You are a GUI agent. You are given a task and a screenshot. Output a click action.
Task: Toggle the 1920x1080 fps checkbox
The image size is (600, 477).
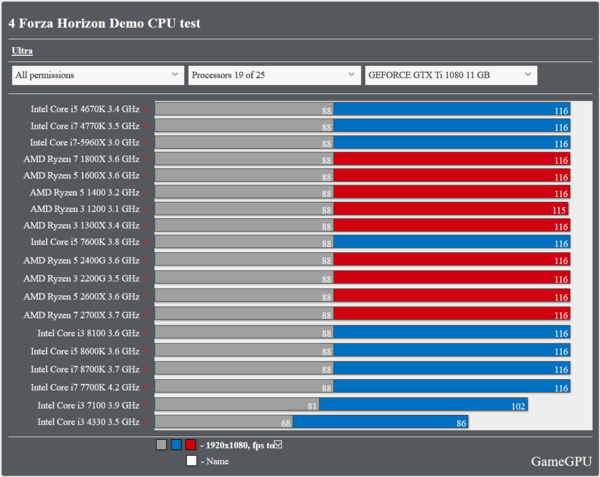click(x=278, y=444)
